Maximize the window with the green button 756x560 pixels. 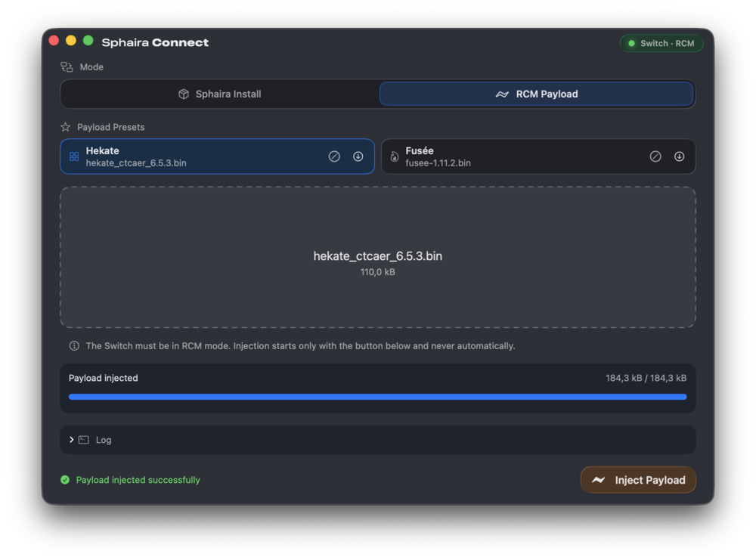coord(88,41)
